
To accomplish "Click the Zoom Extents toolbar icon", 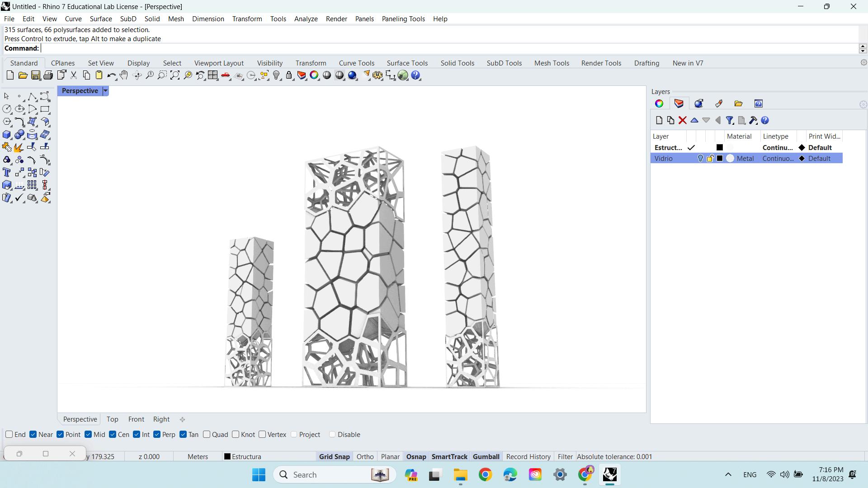I will (x=175, y=75).
